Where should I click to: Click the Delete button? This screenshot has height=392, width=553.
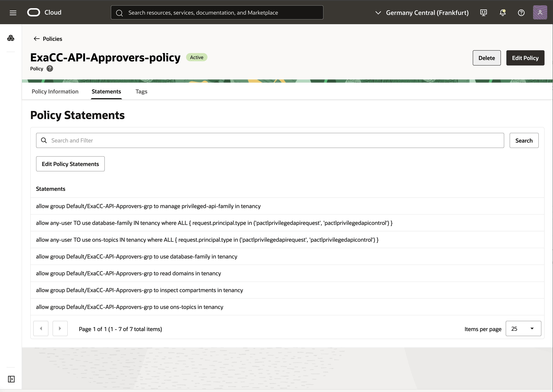pyautogui.click(x=487, y=58)
